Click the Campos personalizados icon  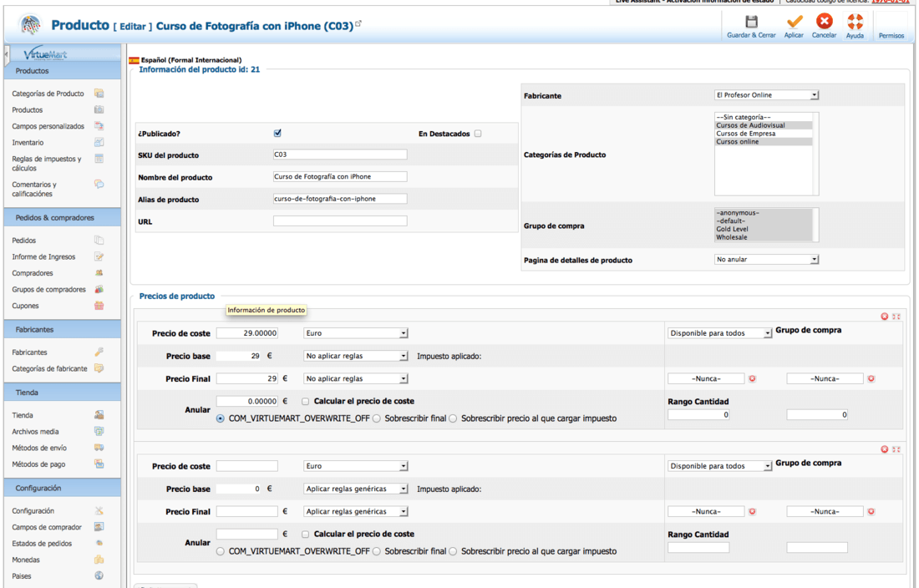[x=99, y=126]
